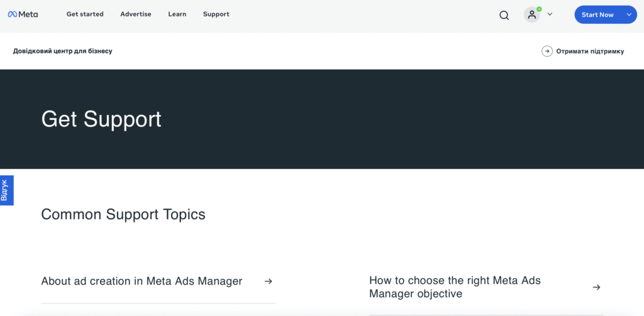This screenshot has height=316, width=644.
Task: Expand the Start Now dropdown arrow
Action: (629, 14)
